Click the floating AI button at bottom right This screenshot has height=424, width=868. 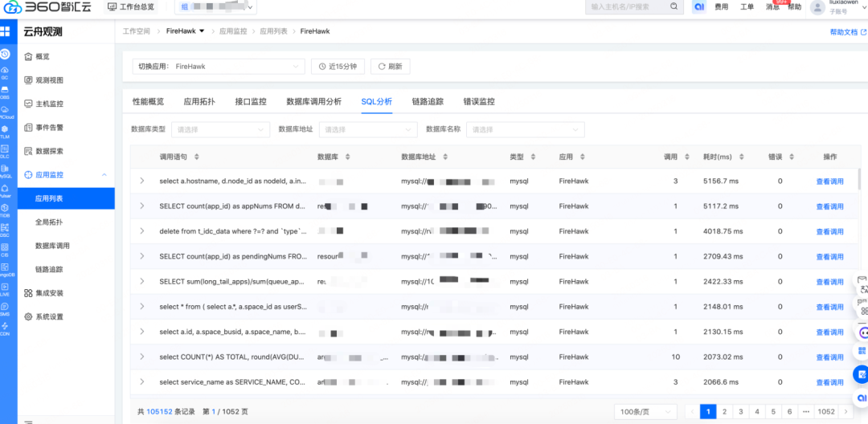[x=861, y=397]
